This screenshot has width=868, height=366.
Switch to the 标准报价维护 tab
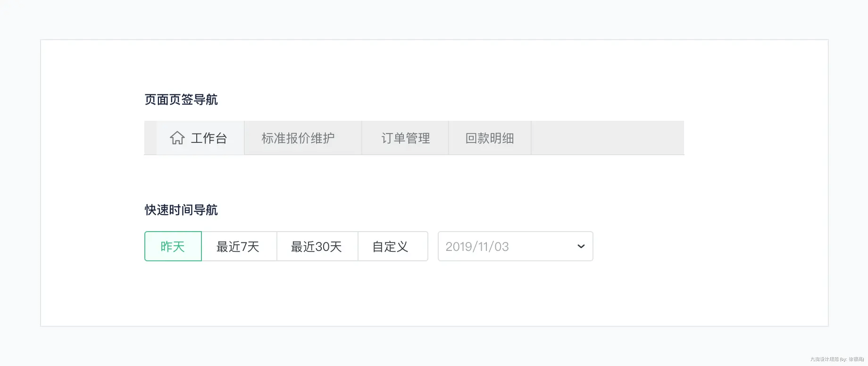[303, 138]
